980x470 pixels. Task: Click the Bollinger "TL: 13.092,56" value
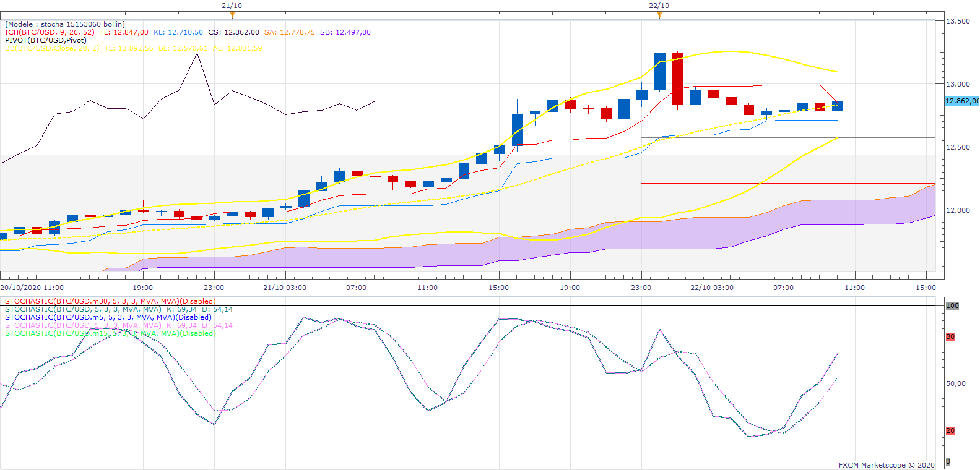[x=129, y=48]
